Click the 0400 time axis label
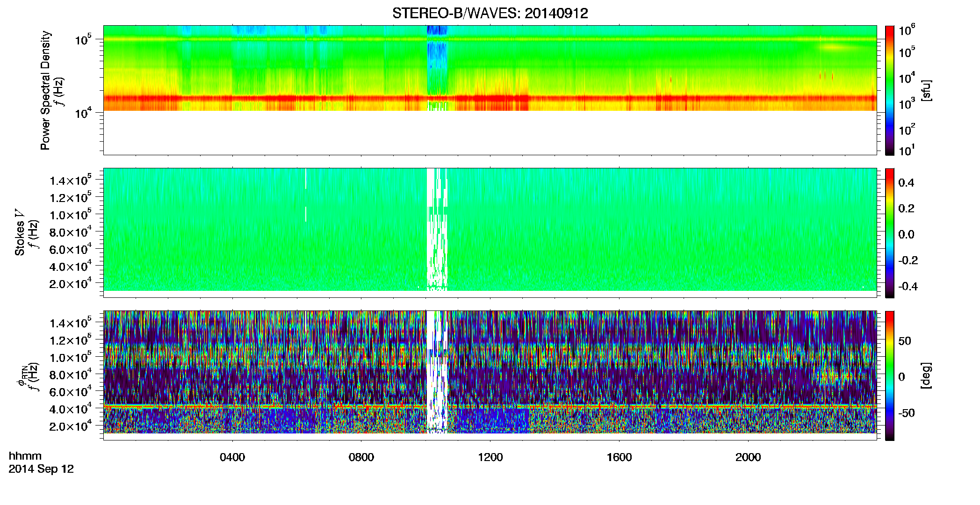The image size is (980, 505). point(232,457)
